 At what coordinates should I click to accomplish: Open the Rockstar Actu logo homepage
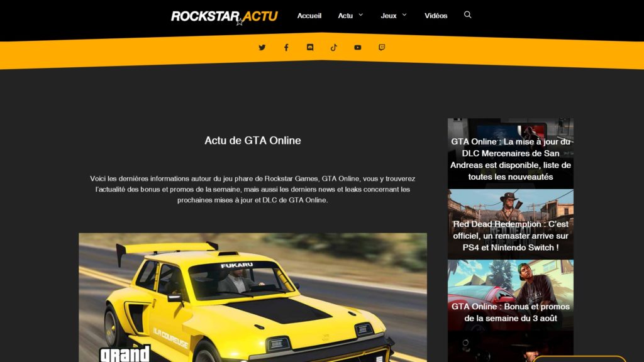click(225, 16)
